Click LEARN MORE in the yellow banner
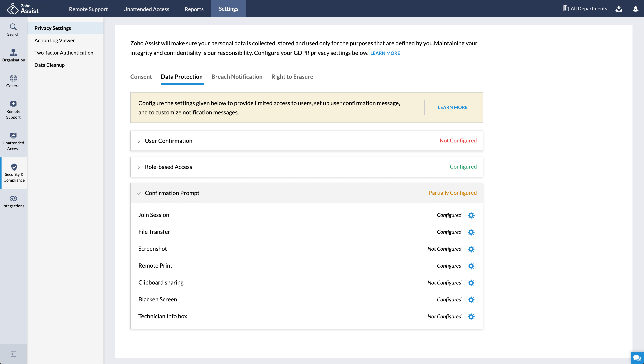This screenshot has height=364, width=644. tap(452, 107)
